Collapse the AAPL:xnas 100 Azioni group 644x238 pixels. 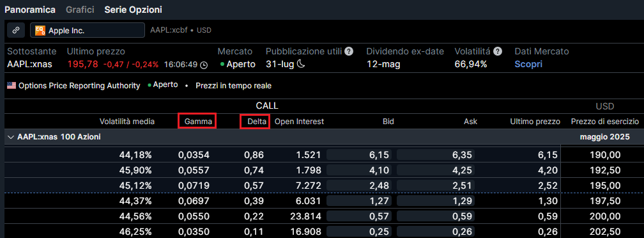pos(11,137)
